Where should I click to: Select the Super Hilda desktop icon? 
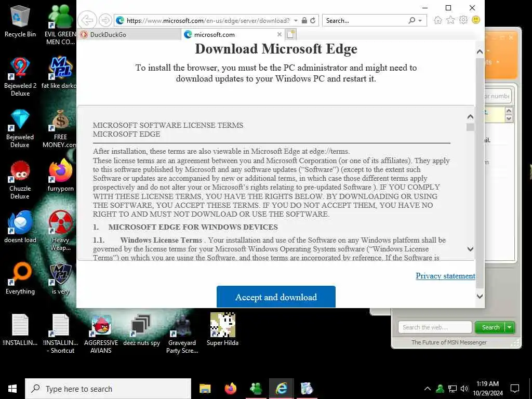[x=222, y=329]
